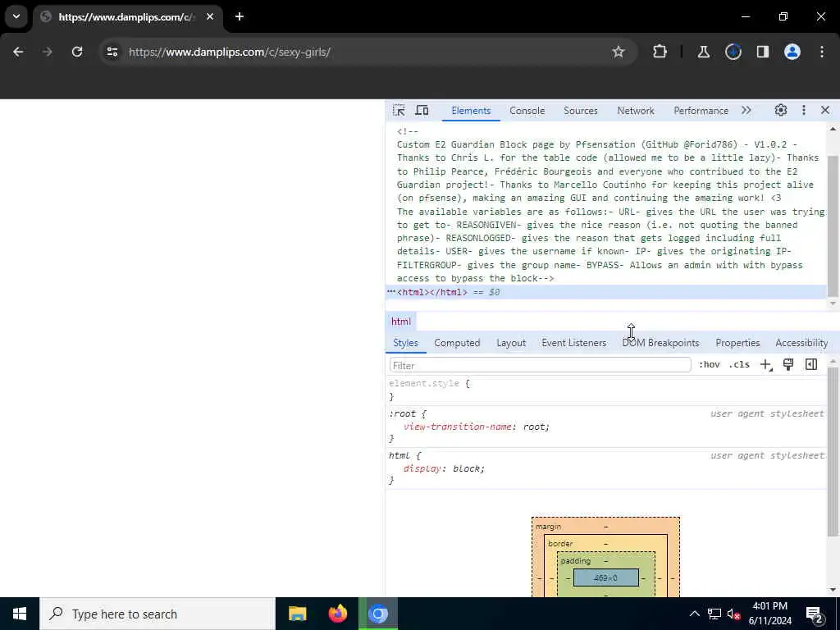Switch to the Elements tab
This screenshot has width=840, height=630.
[471, 111]
